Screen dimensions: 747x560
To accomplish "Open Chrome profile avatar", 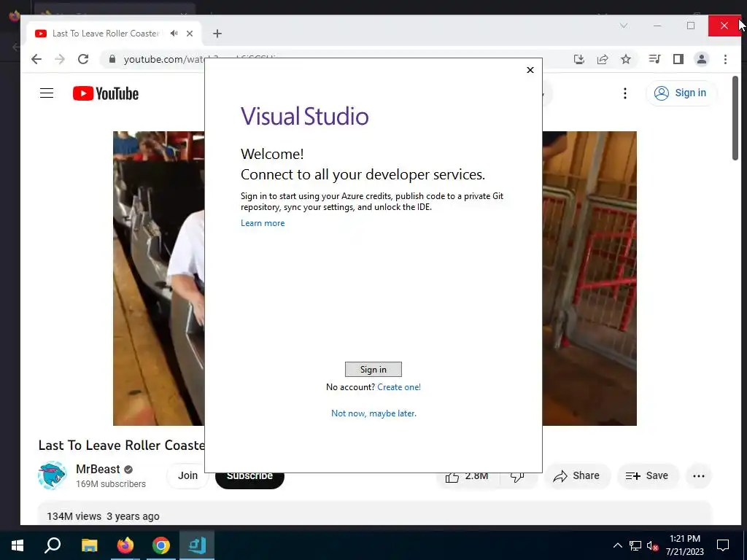I will pyautogui.click(x=702, y=59).
